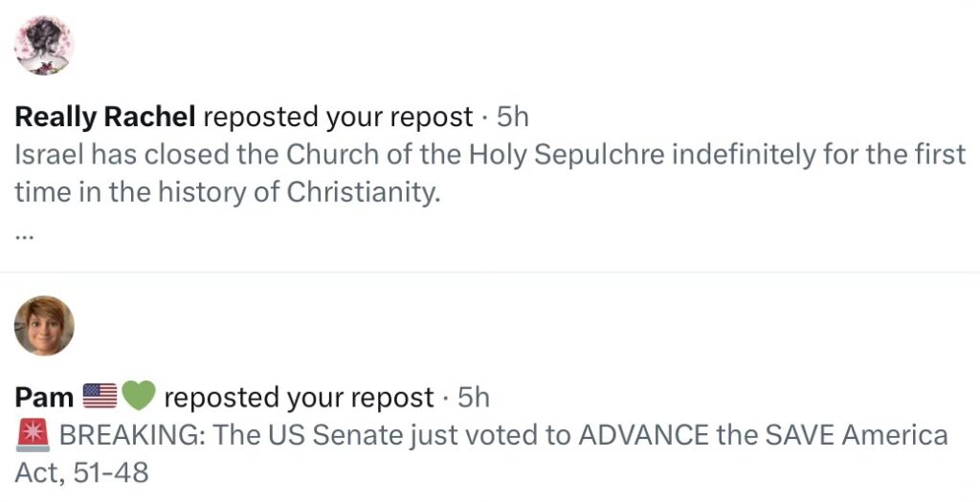The height and width of the screenshot is (502, 980).
Task: Open the Pam username link
Action: (44, 397)
